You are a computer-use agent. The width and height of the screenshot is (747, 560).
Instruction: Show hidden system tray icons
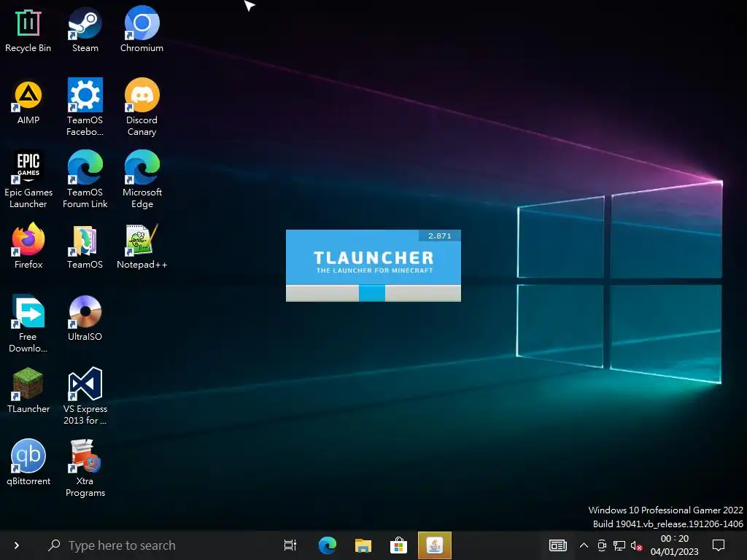pos(584,545)
